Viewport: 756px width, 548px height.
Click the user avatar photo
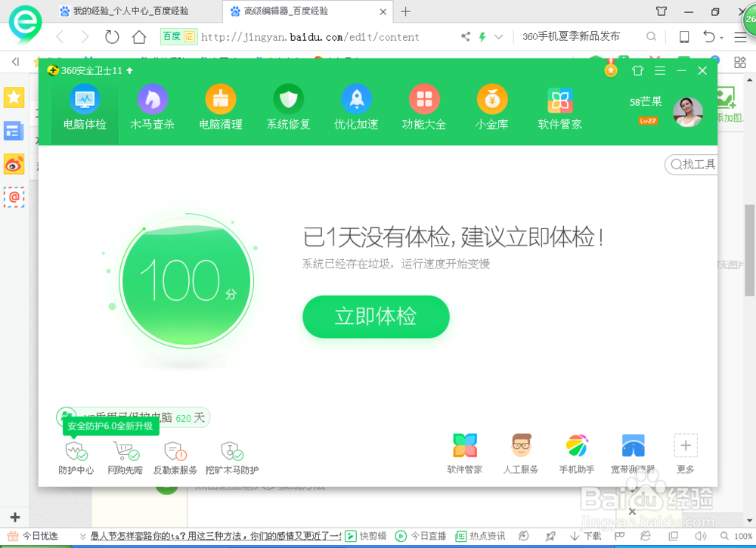coord(688,112)
